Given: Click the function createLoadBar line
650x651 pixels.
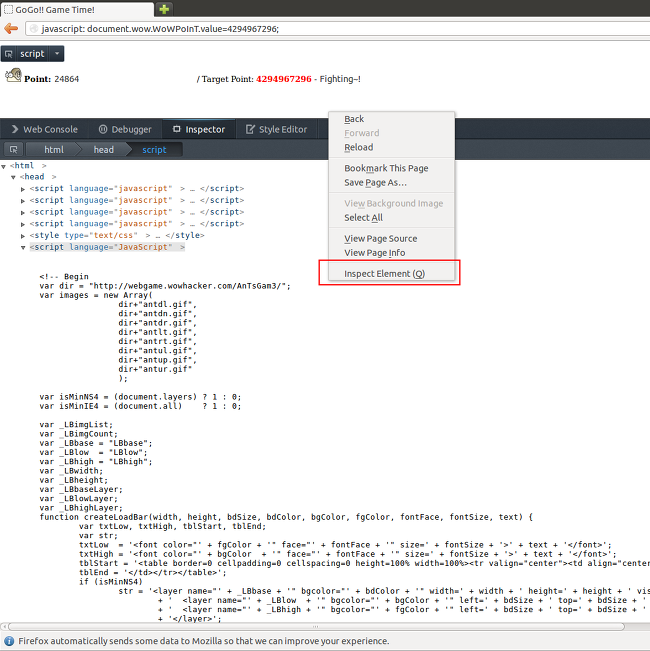Looking at the screenshot, I should pyautogui.click(x=286, y=517).
